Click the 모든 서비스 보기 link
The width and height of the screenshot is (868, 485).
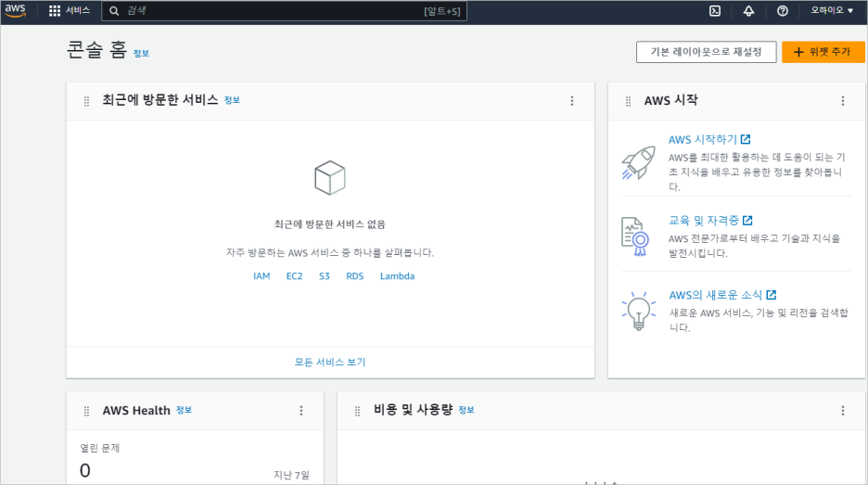pyautogui.click(x=330, y=362)
